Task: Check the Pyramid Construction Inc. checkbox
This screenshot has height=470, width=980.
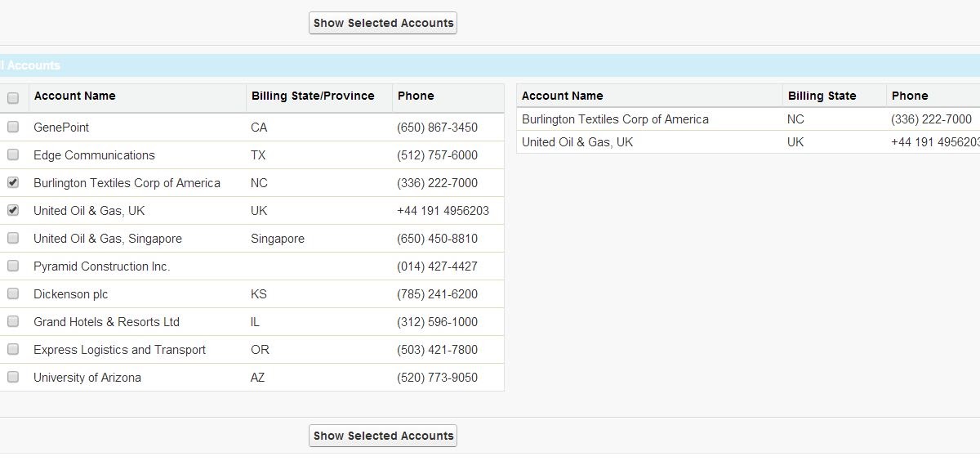Action: tap(13, 266)
